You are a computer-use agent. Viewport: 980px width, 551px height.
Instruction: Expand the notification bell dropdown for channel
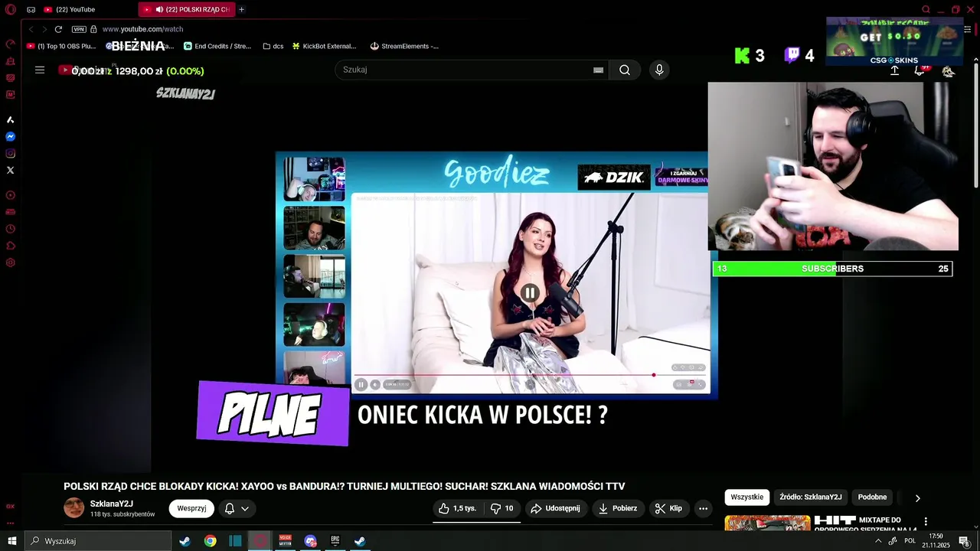(x=237, y=508)
